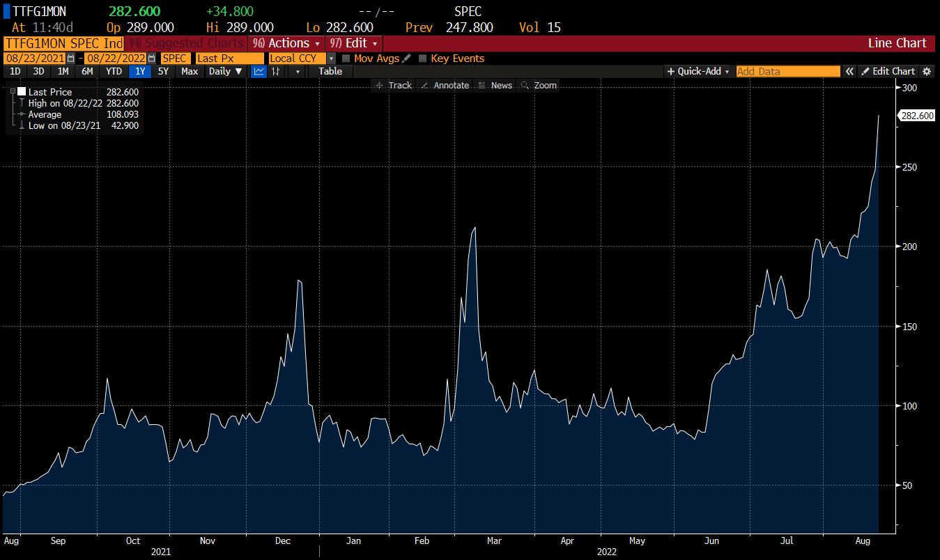Viewport: 940px width, 560px height.
Task: Open end date calendar picker icon
Action: (x=151, y=59)
